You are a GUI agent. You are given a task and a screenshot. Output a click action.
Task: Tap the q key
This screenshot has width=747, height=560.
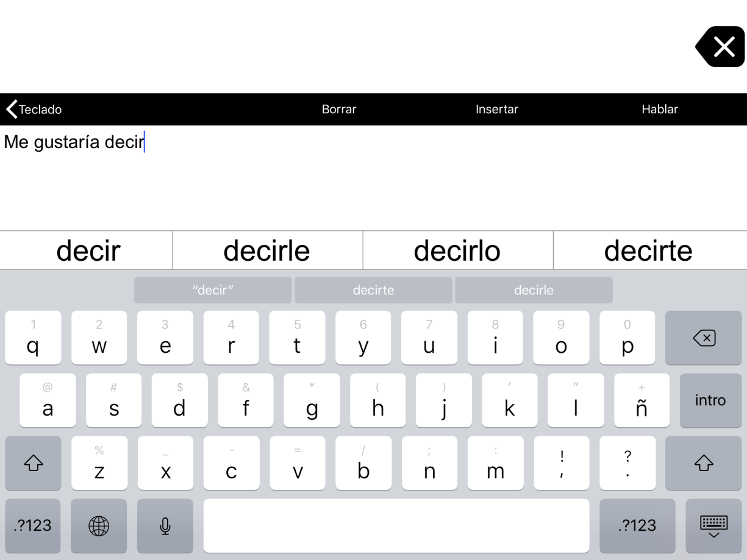pos(33,338)
